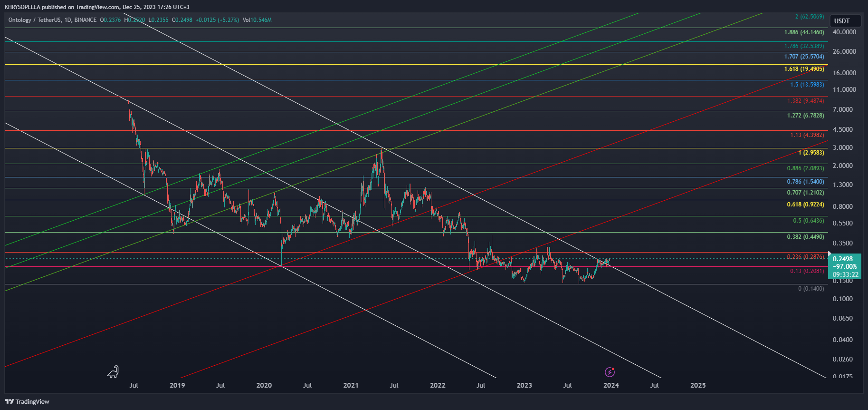Click the 2020 label on the time axis
868x410 pixels.
(264, 385)
